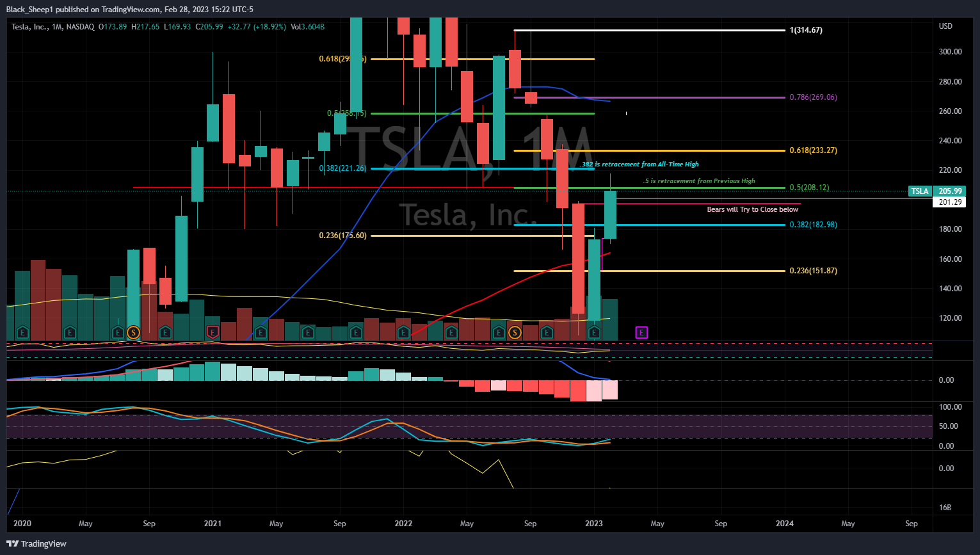The width and height of the screenshot is (980, 555).
Task: Click the S split marker near Sep 2022
Action: coord(515,332)
